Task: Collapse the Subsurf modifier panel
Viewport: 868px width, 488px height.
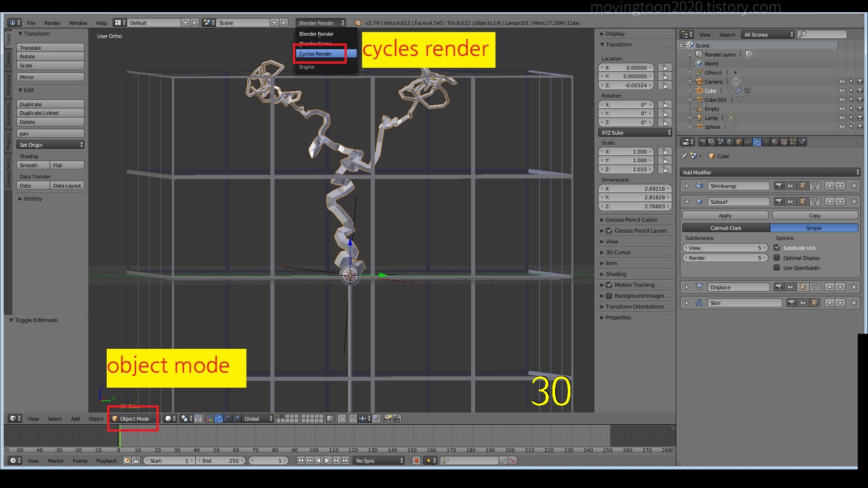Action: click(x=687, y=202)
